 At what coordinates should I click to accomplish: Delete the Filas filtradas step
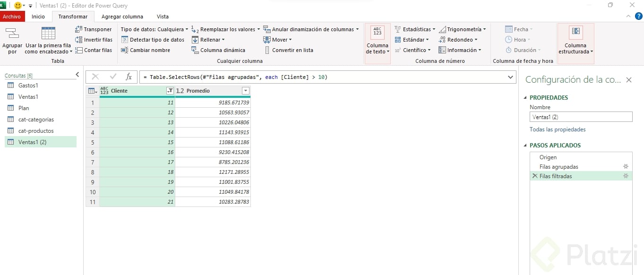click(x=535, y=176)
